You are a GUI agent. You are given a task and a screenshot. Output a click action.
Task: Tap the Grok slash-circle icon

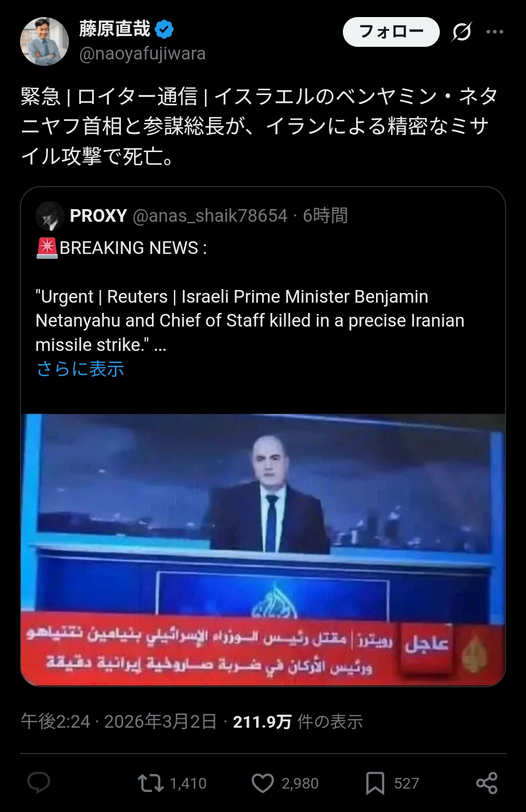(x=461, y=32)
